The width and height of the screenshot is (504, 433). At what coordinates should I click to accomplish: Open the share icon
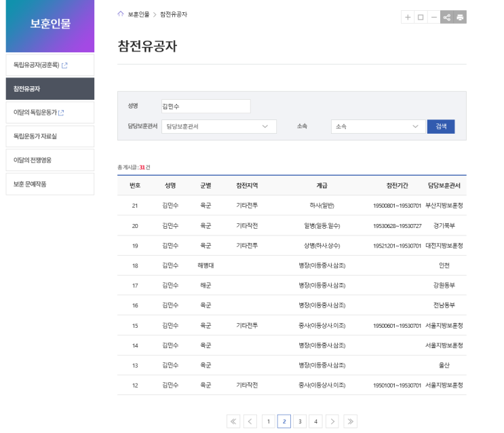point(447,17)
